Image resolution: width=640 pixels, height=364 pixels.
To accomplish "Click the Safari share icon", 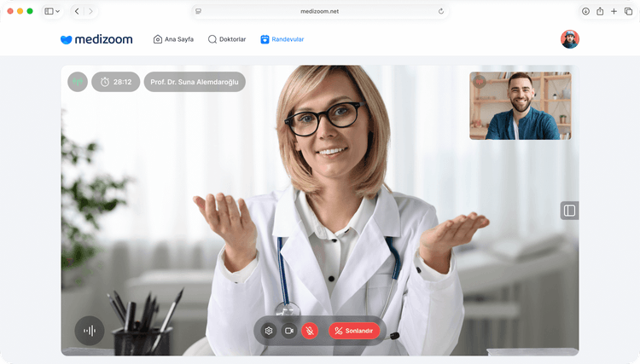I will click(x=600, y=11).
